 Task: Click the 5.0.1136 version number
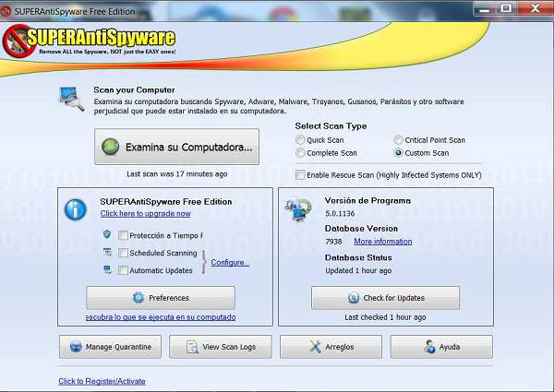[340, 213]
